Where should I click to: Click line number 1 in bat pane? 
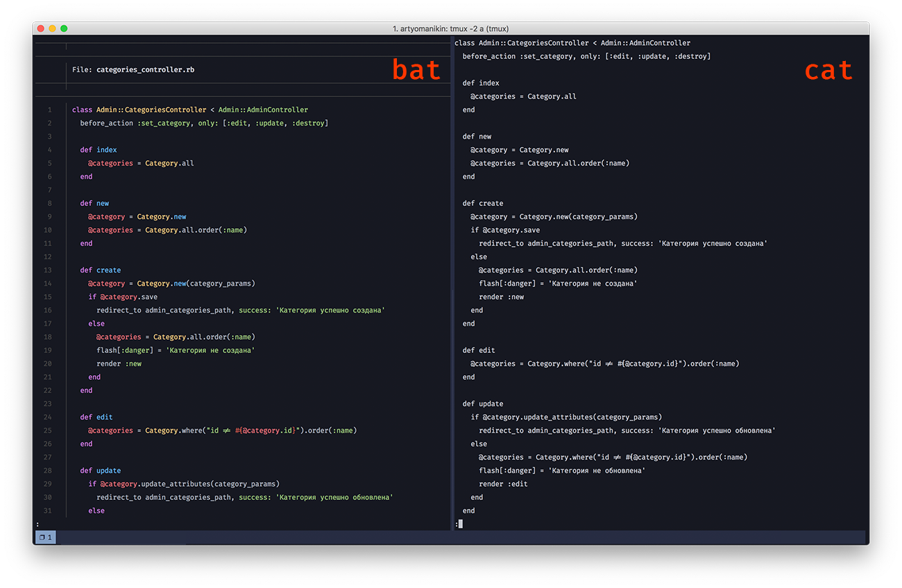click(x=49, y=110)
